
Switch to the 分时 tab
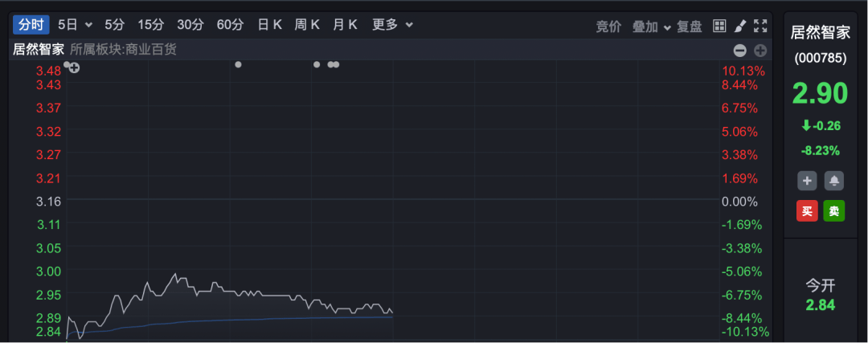coord(31,25)
